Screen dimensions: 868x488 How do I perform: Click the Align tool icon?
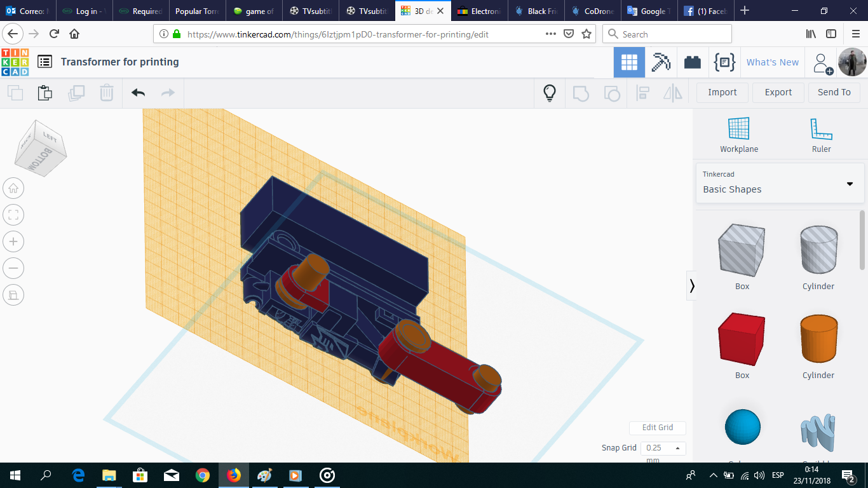pyautogui.click(x=642, y=93)
